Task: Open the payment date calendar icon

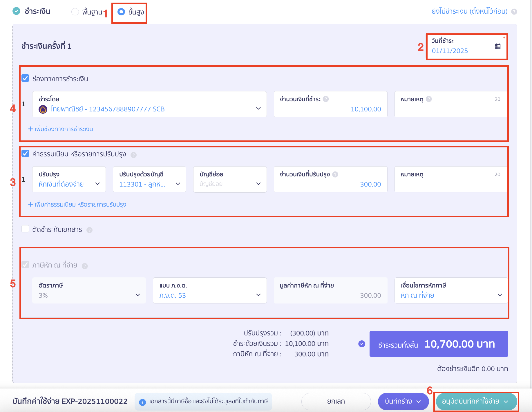Action: [x=497, y=46]
